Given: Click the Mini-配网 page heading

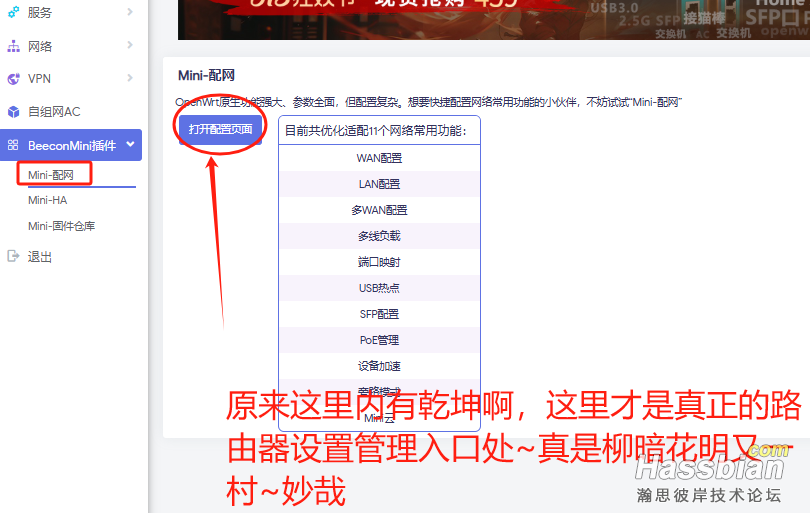Looking at the screenshot, I should [206, 75].
